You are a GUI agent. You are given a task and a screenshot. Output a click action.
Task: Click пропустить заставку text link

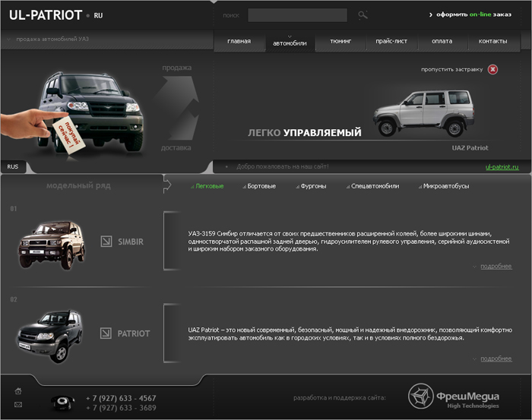tap(452, 69)
